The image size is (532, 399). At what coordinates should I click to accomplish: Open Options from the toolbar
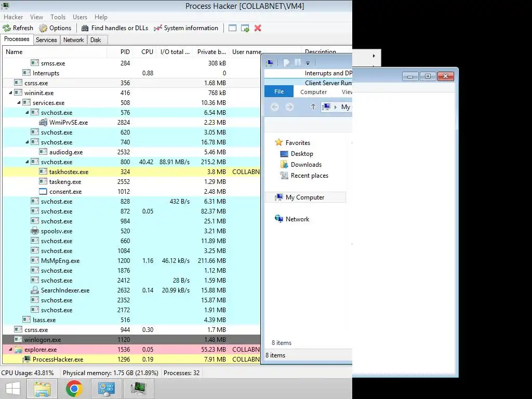click(55, 28)
